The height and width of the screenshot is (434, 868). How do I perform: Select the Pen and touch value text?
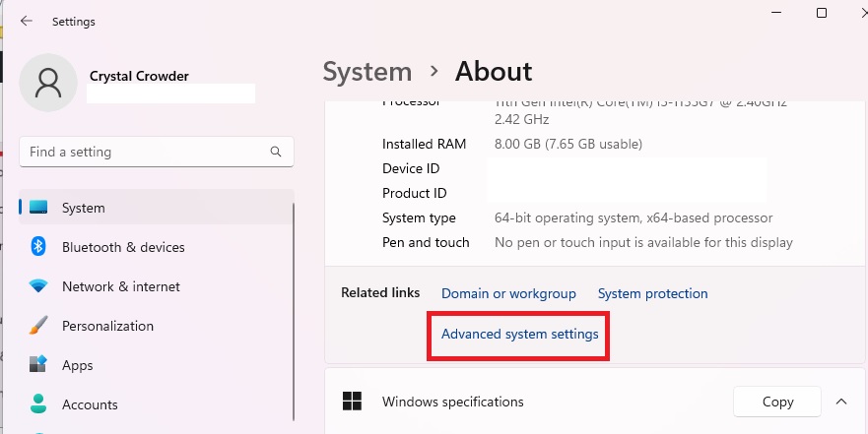(643, 242)
